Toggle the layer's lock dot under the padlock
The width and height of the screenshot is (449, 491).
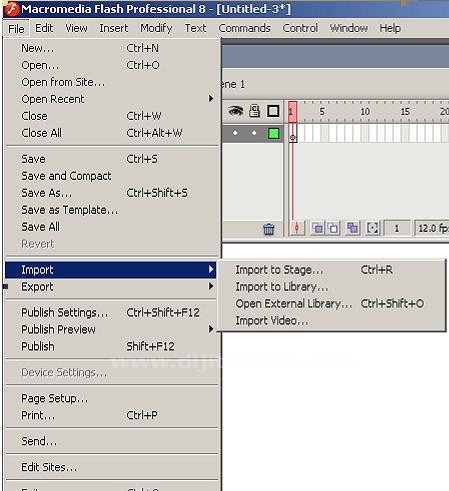pyautogui.click(x=254, y=133)
